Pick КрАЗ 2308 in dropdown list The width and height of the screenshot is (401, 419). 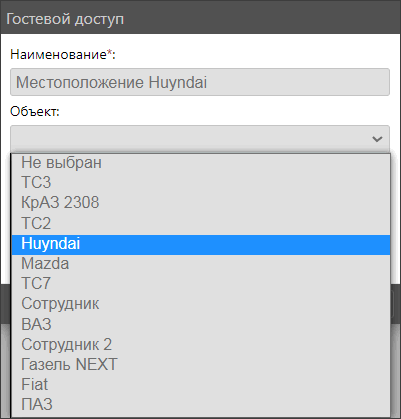(201, 203)
